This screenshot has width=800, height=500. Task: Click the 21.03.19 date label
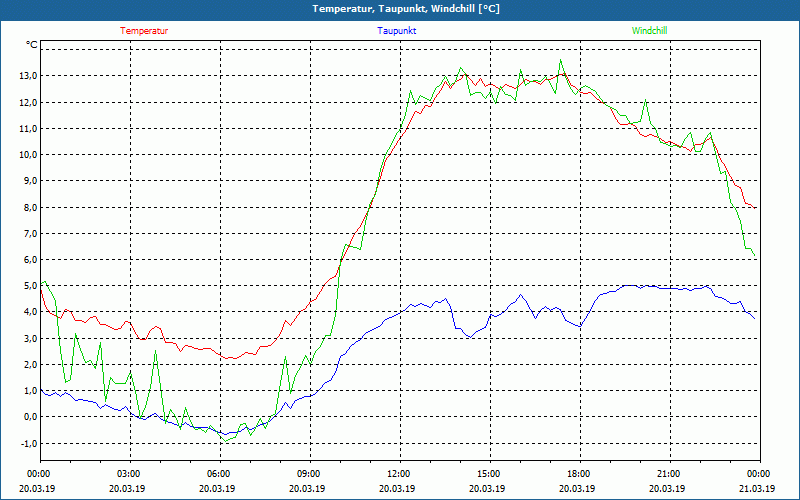tap(756, 489)
